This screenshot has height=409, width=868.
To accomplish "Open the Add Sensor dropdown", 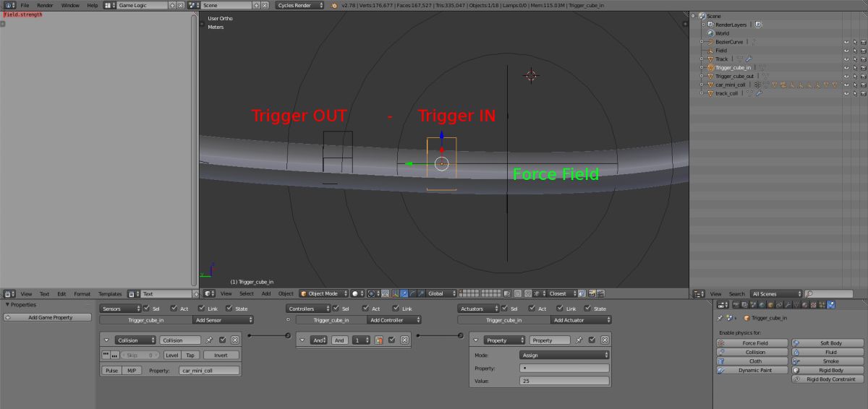I will coord(223,319).
